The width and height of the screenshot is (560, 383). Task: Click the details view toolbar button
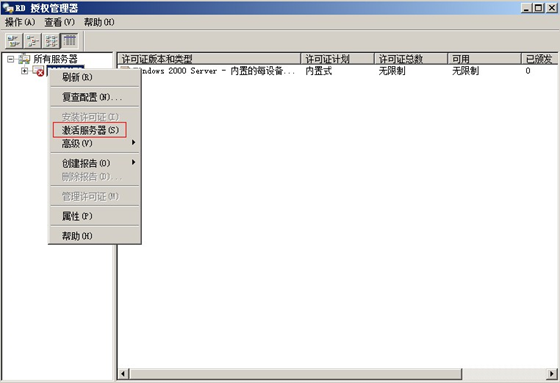pyautogui.click(x=70, y=41)
